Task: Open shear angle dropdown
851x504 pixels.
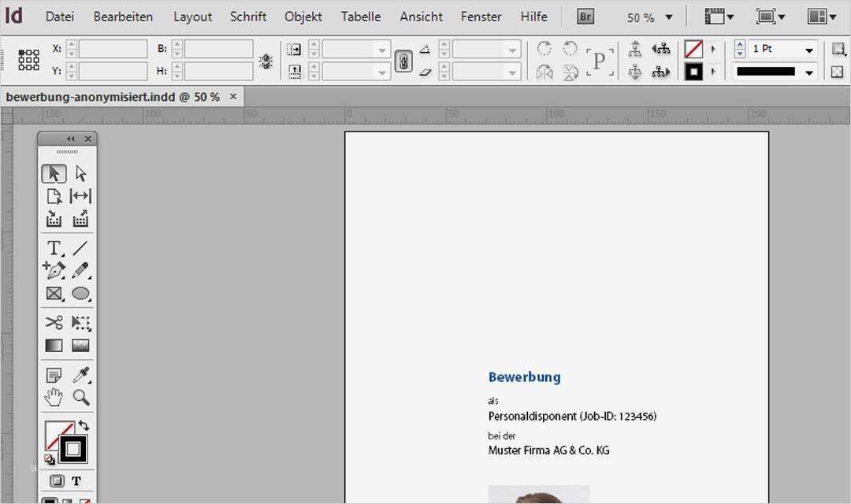Action: tap(512, 72)
